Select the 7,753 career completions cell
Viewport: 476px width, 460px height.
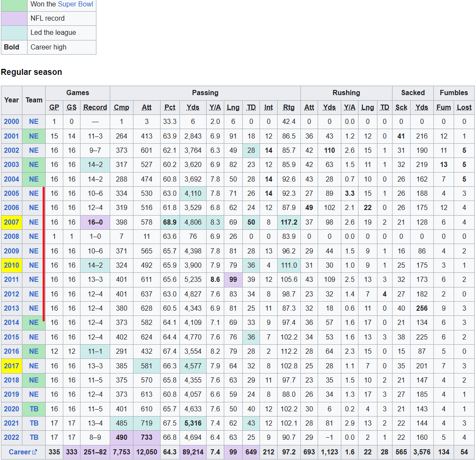pos(121,452)
